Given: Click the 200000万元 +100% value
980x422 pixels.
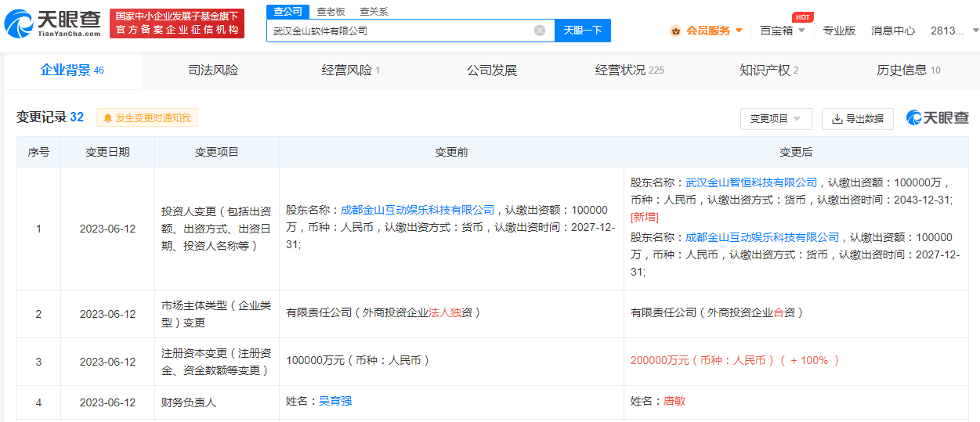Looking at the screenshot, I should click(x=735, y=360).
